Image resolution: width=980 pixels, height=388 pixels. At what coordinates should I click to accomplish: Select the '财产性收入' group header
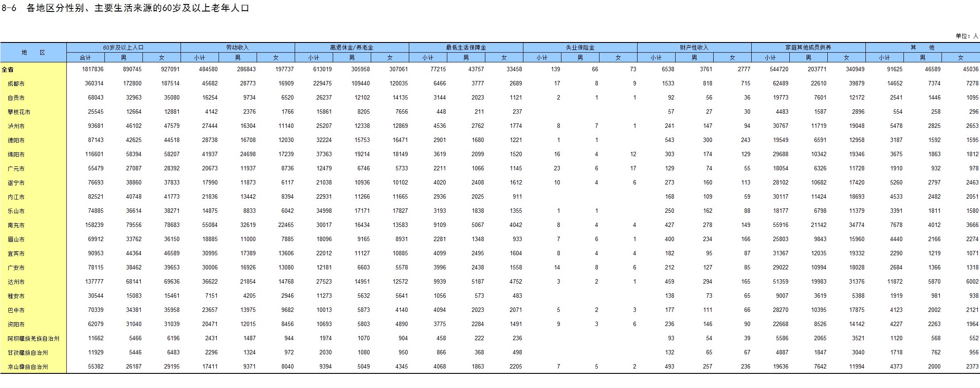click(x=694, y=47)
